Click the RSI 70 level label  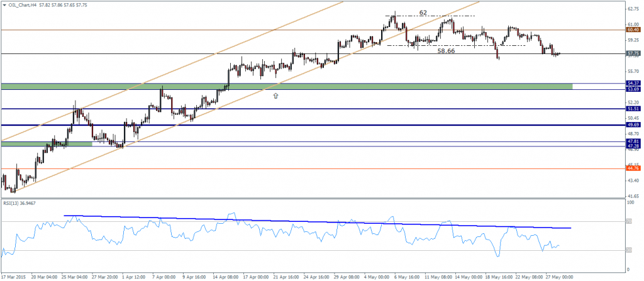(x=629, y=222)
